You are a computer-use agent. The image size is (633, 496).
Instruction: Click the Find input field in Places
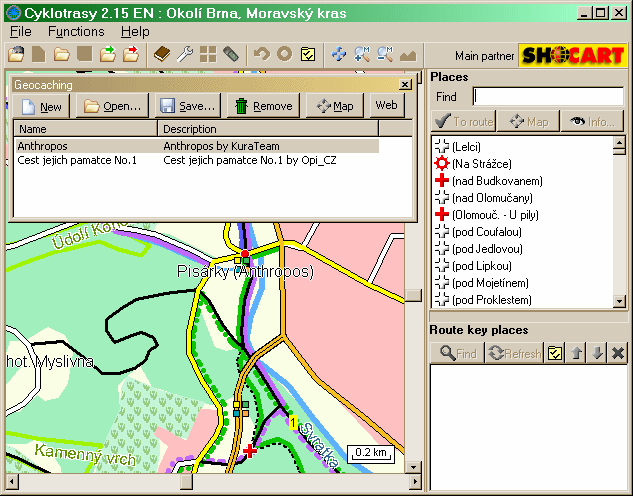click(547, 97)
